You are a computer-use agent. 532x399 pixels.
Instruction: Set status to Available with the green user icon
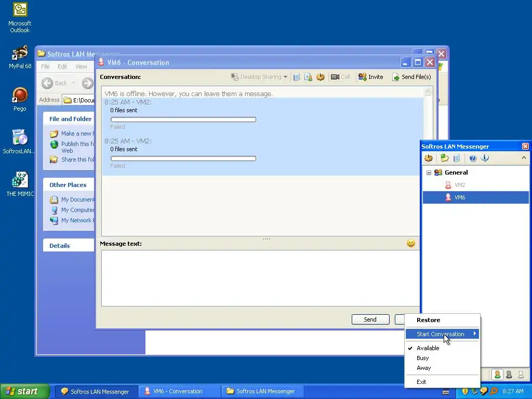pos(497,374)
